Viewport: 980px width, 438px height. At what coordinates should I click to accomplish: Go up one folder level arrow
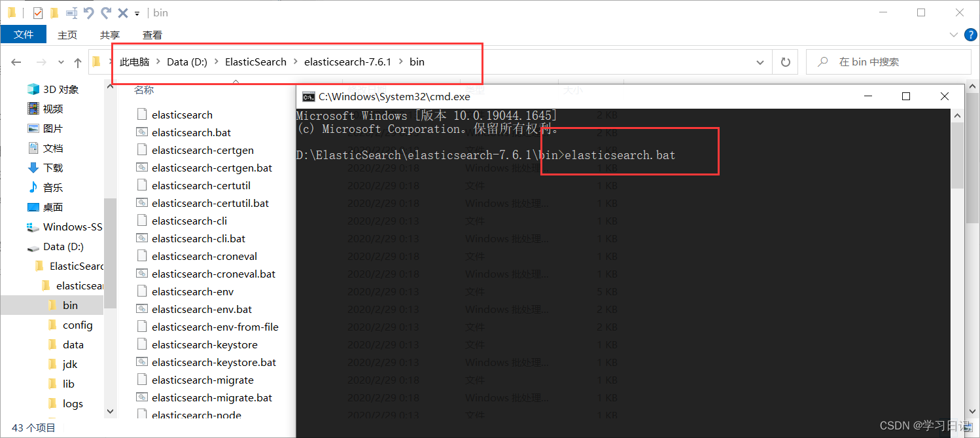78,62
